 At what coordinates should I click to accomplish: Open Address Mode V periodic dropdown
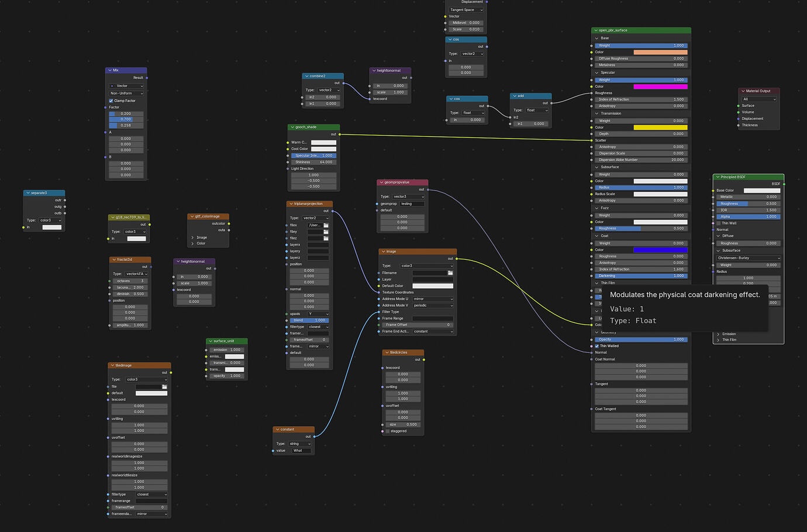tap(433, 305)
